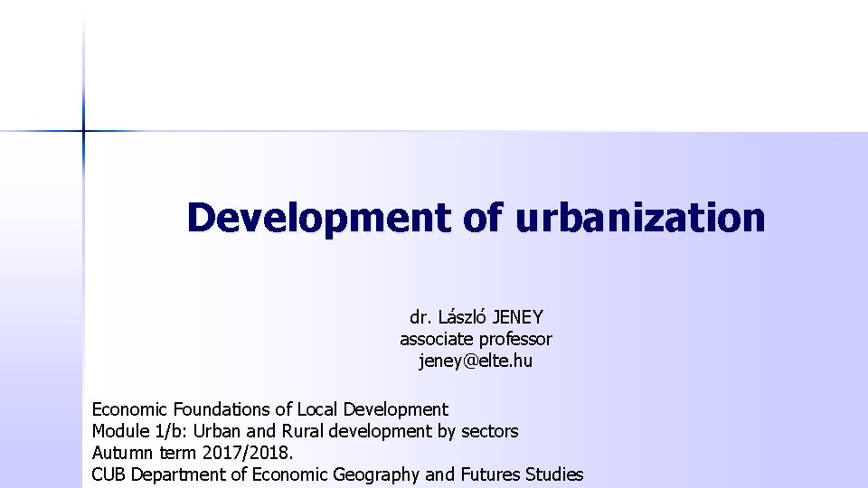
Task: Click the email address jeney@elte.hu
Action: coord(476,361)
